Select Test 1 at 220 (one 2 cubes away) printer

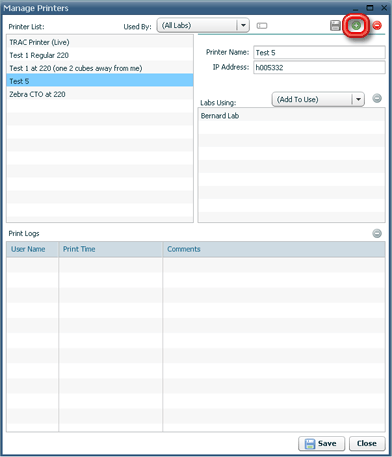click(100, 68)
